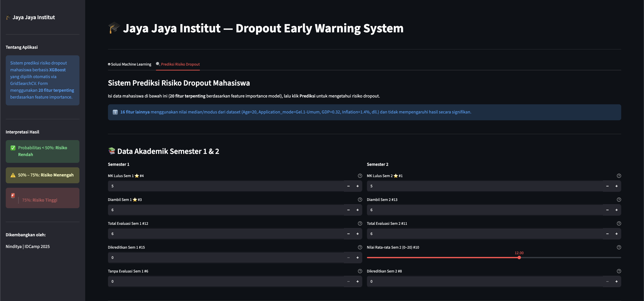Show help for Dikreditkan Sem 1

click(x=360, y=247)
